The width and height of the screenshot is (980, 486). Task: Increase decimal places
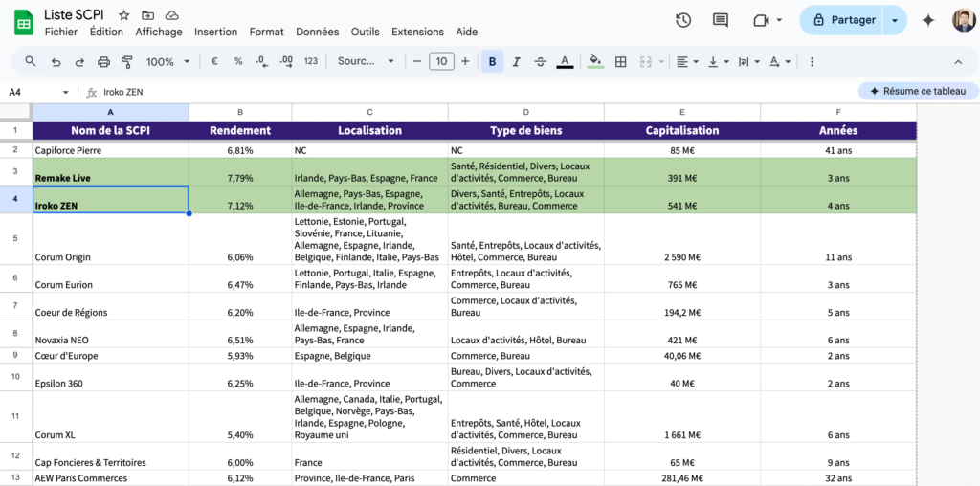point(286,61)
